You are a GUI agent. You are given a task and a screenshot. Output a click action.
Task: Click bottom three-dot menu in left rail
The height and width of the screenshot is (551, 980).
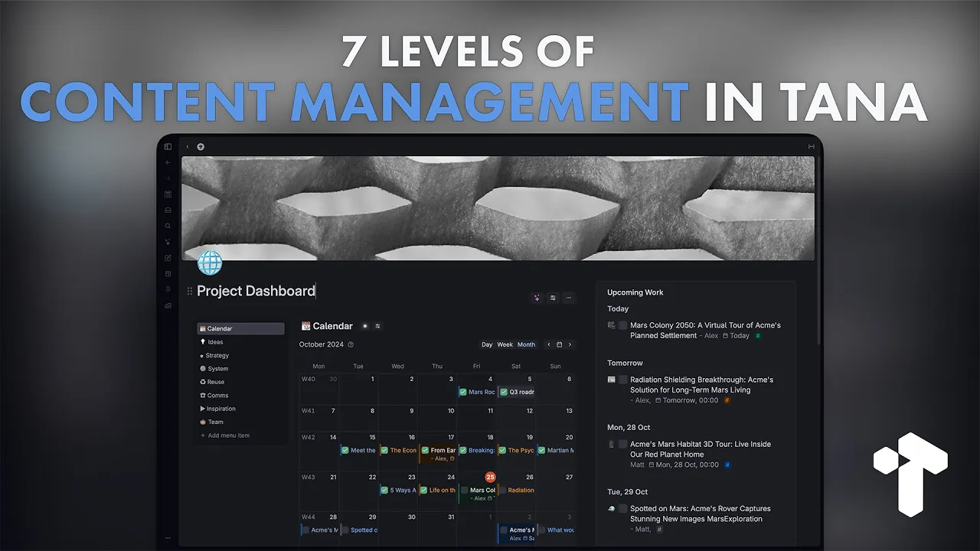[x=168, y=538]
